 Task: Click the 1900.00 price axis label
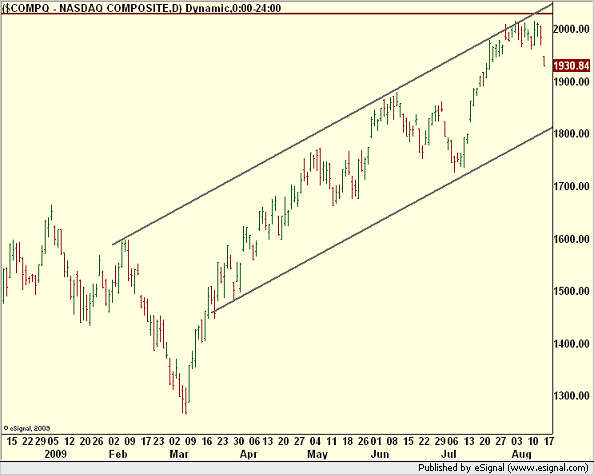coord(571,82)
